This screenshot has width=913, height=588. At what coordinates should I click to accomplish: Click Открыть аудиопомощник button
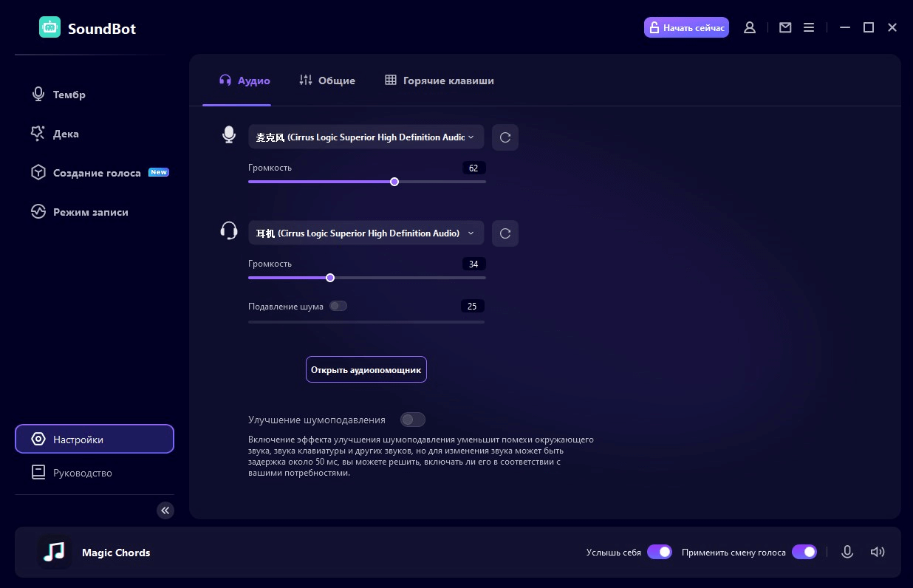pyautogui.click(x=366, y=369)
